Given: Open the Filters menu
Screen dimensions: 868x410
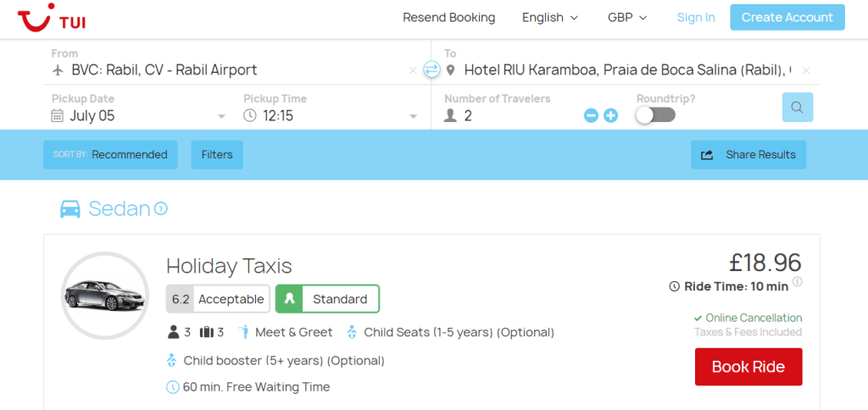Looking at the screenshot, I should point(217,155).
